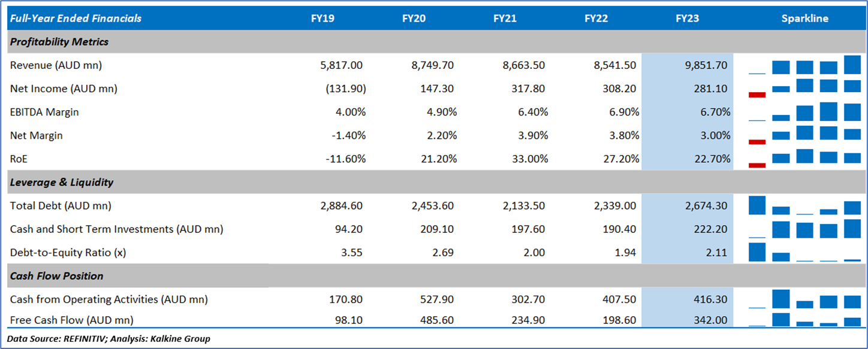This screenshot has height=349, width=868.
Task: Click the Revenue sparkline chart
Action: pyautogui.click(x=804, y=65)
